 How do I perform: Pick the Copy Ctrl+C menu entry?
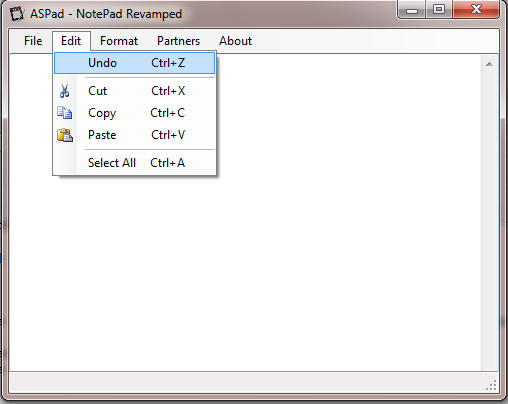click(134, 113)
